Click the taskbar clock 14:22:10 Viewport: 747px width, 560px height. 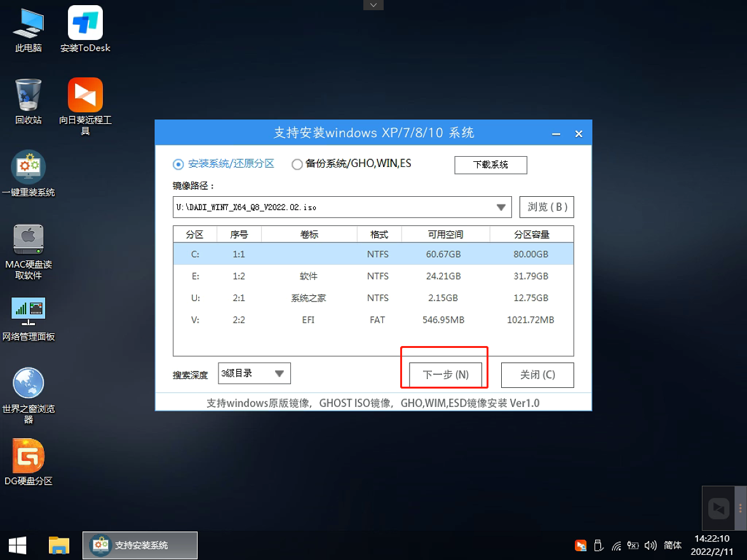711,538
